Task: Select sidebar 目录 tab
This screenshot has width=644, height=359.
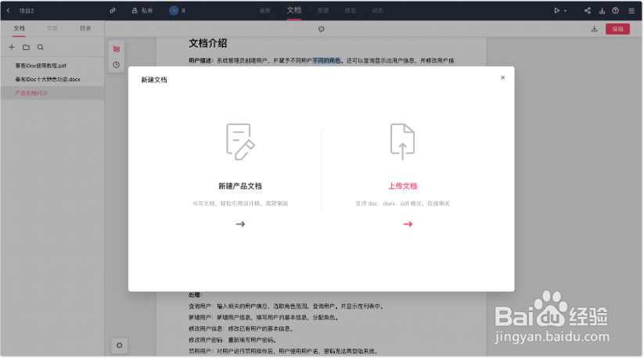Action: coord(85,28)
